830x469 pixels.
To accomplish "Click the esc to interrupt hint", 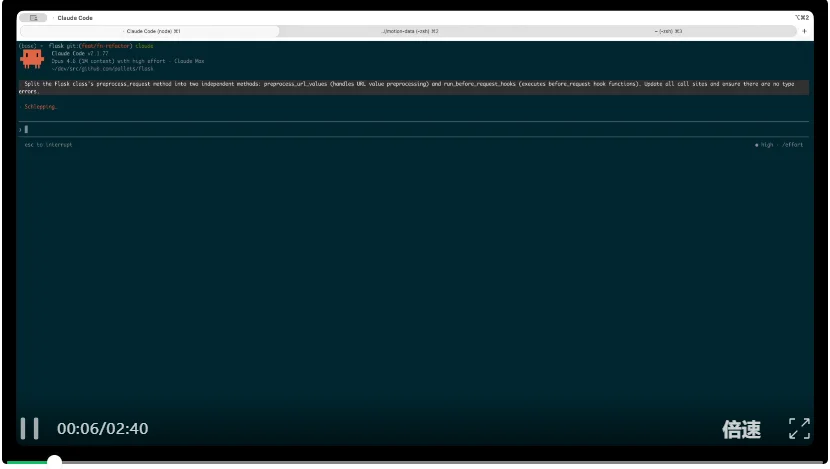I will tap(48, 145).
